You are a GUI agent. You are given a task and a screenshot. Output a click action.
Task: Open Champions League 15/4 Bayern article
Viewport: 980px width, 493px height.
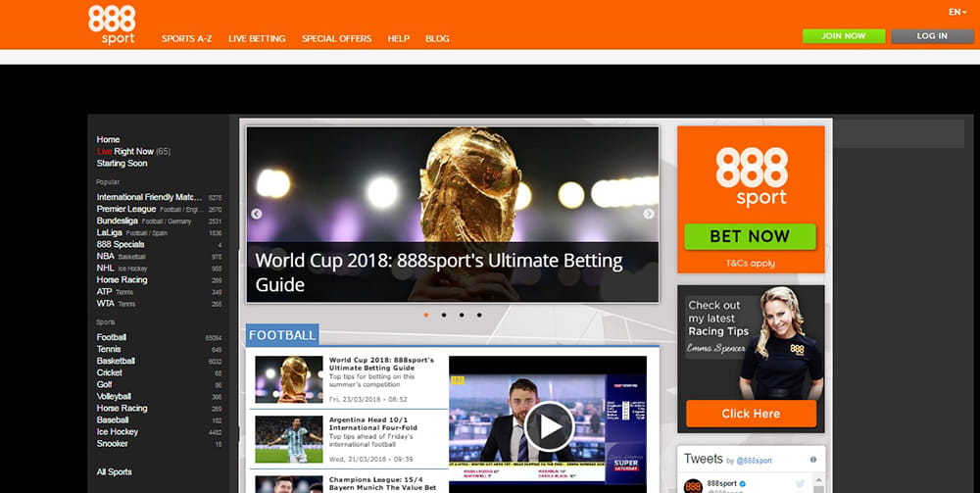(x=382, y=483)
